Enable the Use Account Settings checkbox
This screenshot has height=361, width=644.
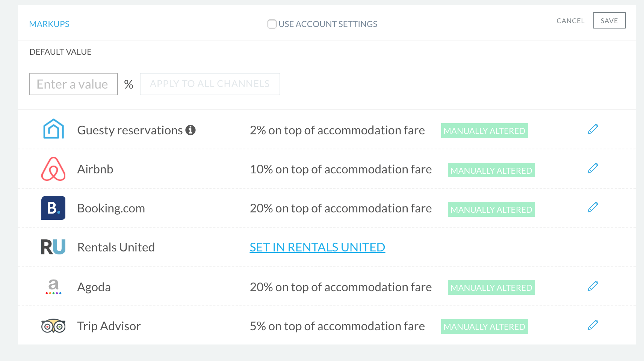point(272,24)
